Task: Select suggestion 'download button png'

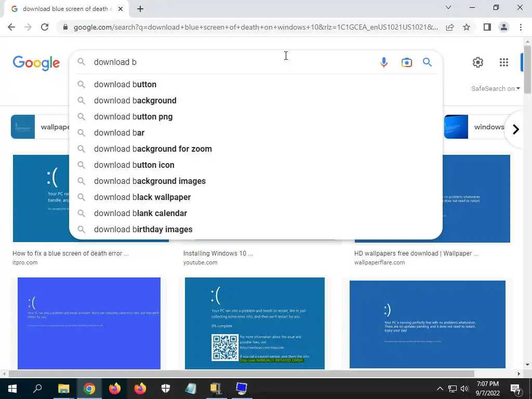Action: coord(256,117)
